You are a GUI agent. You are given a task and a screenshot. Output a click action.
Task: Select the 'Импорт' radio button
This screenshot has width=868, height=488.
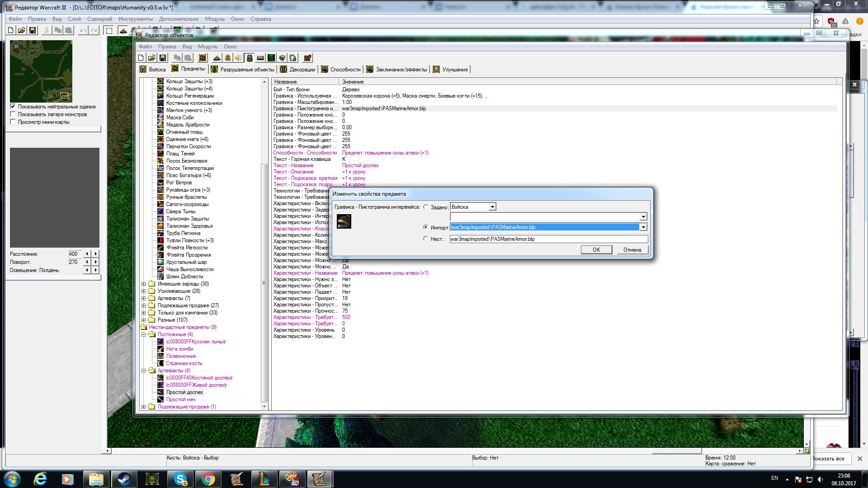point(425,227)
